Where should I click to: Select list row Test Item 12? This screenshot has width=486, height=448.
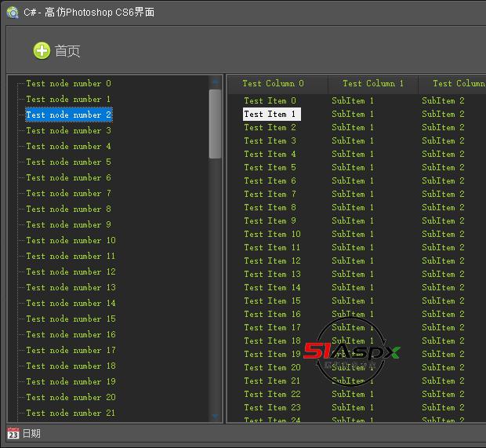pyautogui.click(x=273, y=261)
